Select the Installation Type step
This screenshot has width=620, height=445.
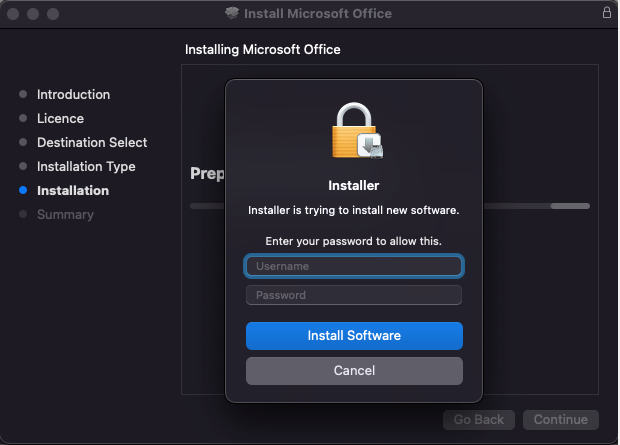point(86,167)
